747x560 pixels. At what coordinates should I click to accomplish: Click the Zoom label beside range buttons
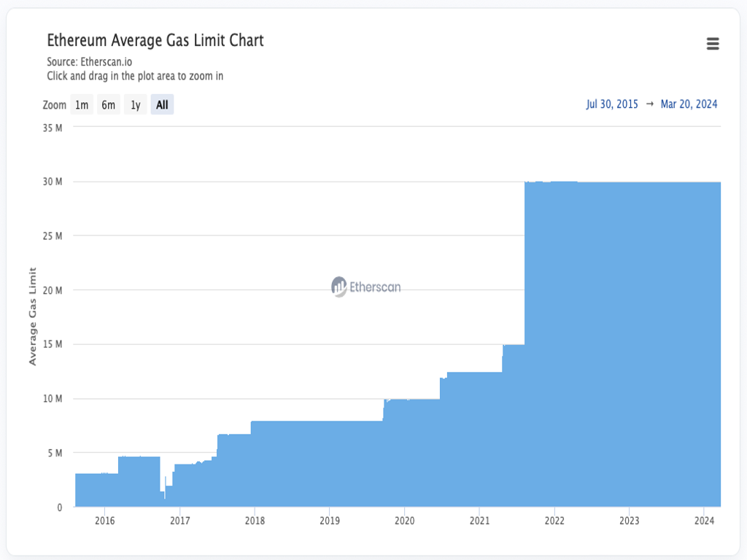[55, 105]
